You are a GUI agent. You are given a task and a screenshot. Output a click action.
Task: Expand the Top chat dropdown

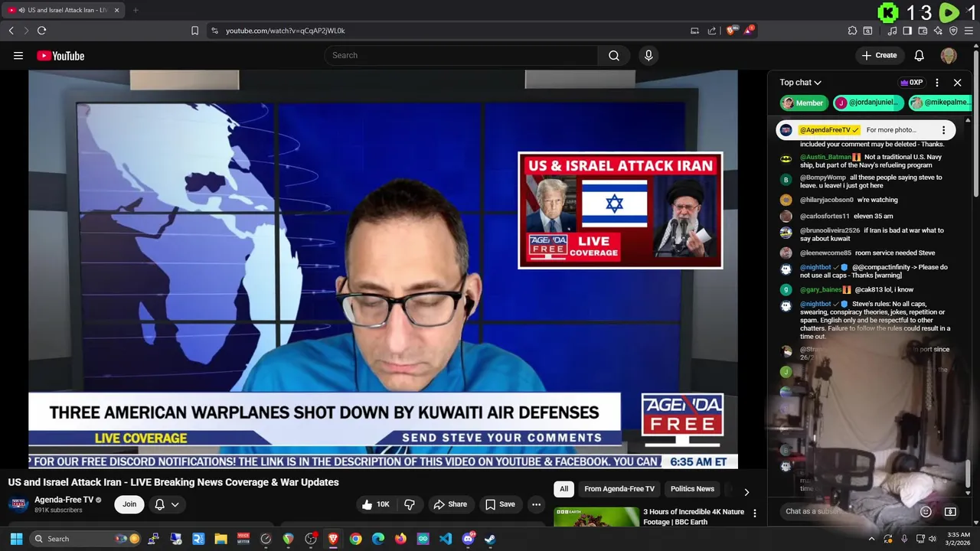pos(800,83)
